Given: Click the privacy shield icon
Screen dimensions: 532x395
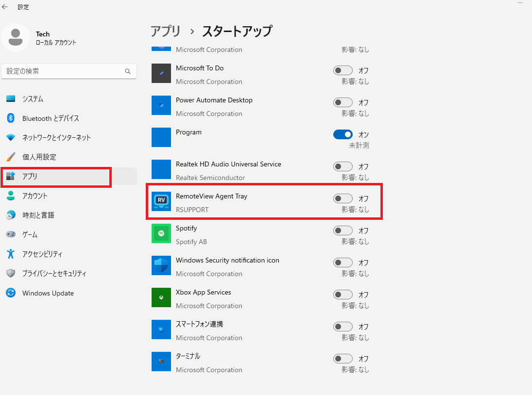Looking at the screenshot, I should (x=11, y=273).
